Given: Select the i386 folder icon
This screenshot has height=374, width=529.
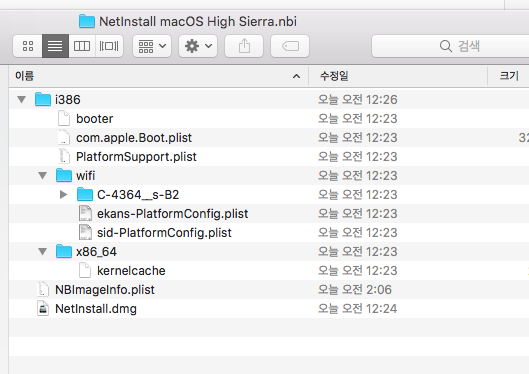Looking at the screenshot, I should 43,99.
